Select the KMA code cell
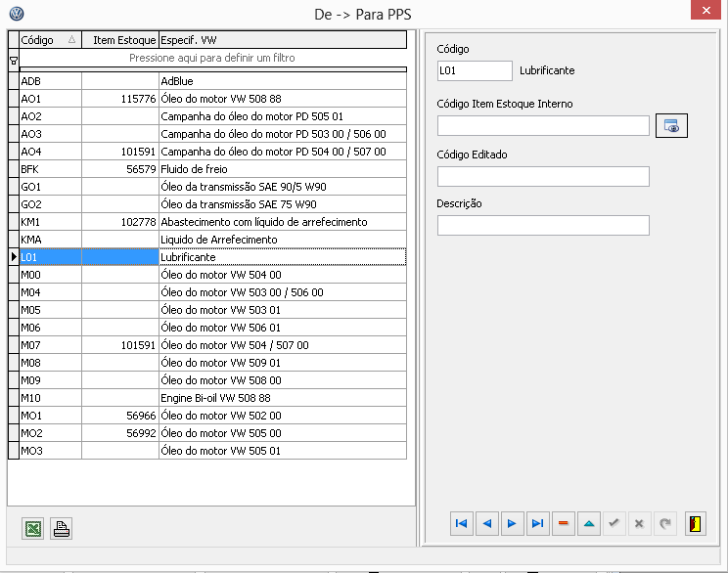 (x=50, y=240)
